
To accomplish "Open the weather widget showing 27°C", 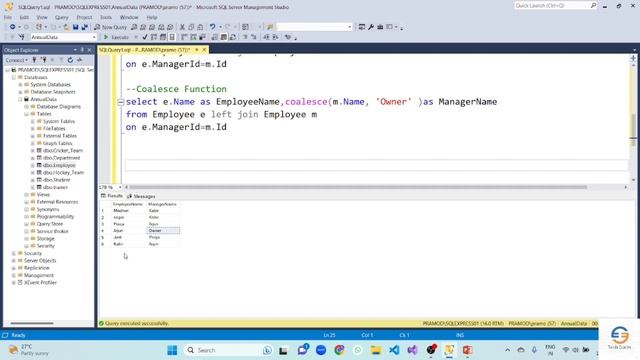I will pos(29,350).
